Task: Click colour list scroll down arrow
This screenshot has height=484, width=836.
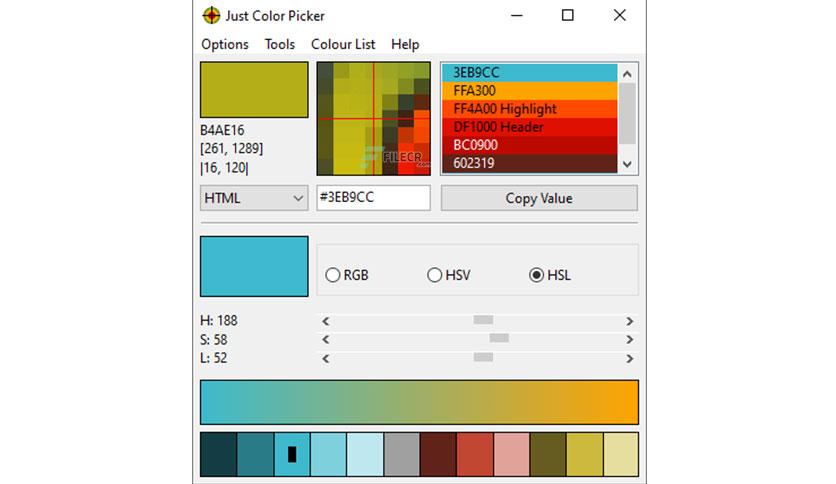Action: point(627,164)
